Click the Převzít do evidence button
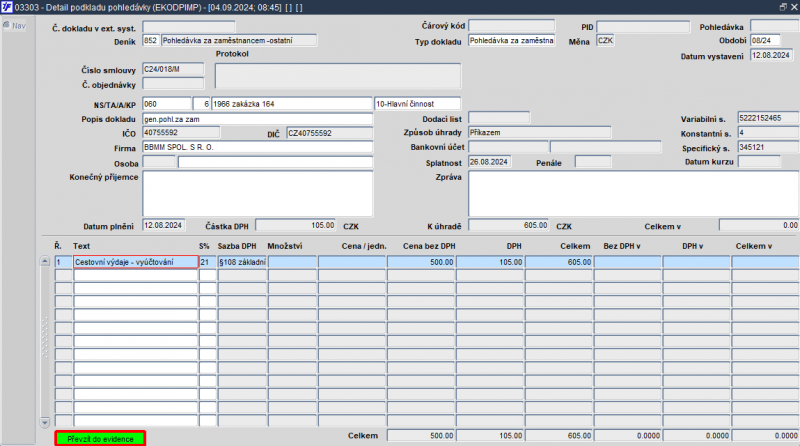This screenshot has width=800, height=446. pyautogui.click(x=100, y=439)
